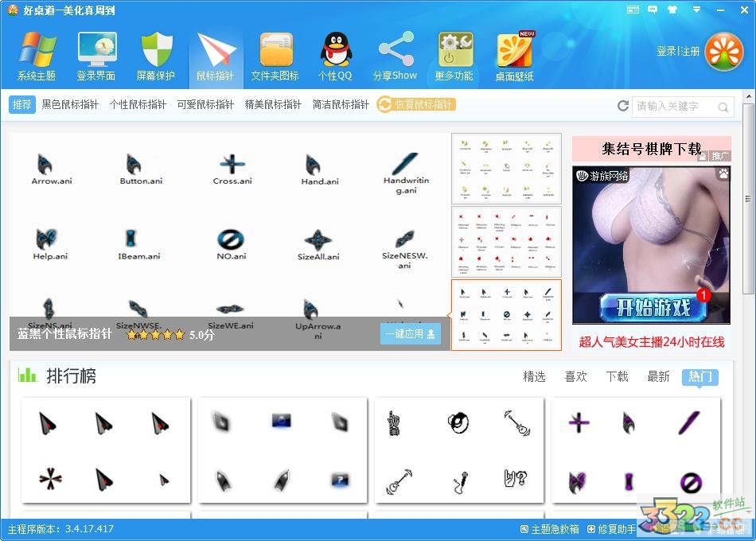The image size is (756, 541).
Task: Switch to the 可爱鼠标指针 category tab
Action: (205, 104)
